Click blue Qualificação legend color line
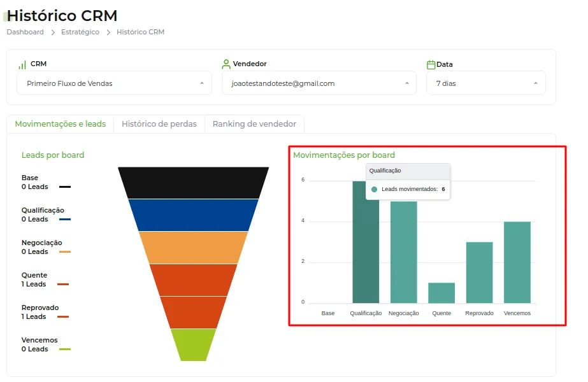Image resolution: width=588 pixels, height=382 pixels. pyautogui.click(x=65, y=219)
